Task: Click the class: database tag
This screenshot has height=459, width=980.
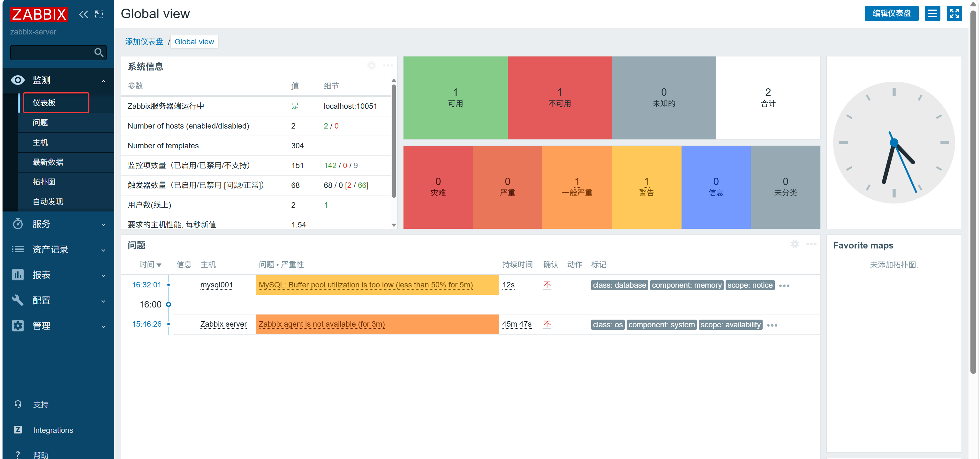Action: tap(619, 285)
